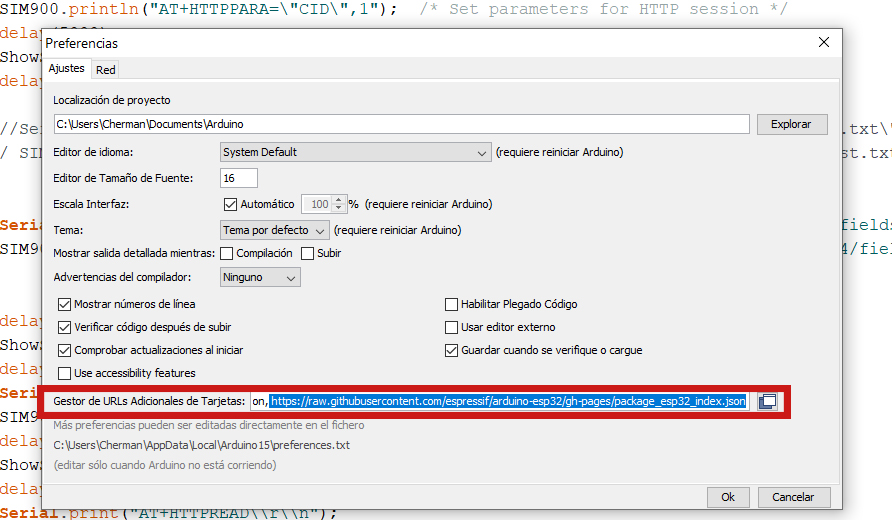The image size is (892, 520).
Task: Close the Preferencias dialog with the X
Action: [824, 42]
